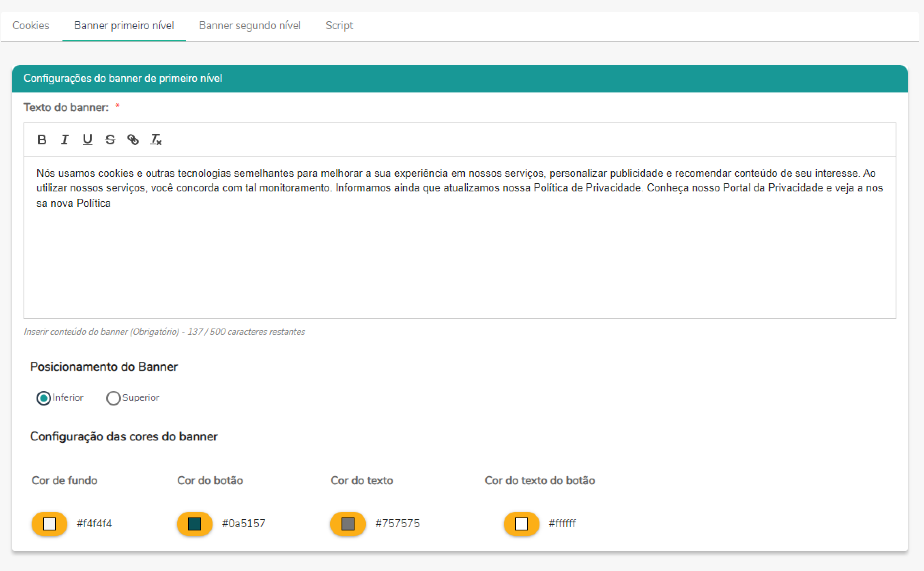Open the Script tab
Viewport: 924px width, 571px height.
click(x=339, y=26)
